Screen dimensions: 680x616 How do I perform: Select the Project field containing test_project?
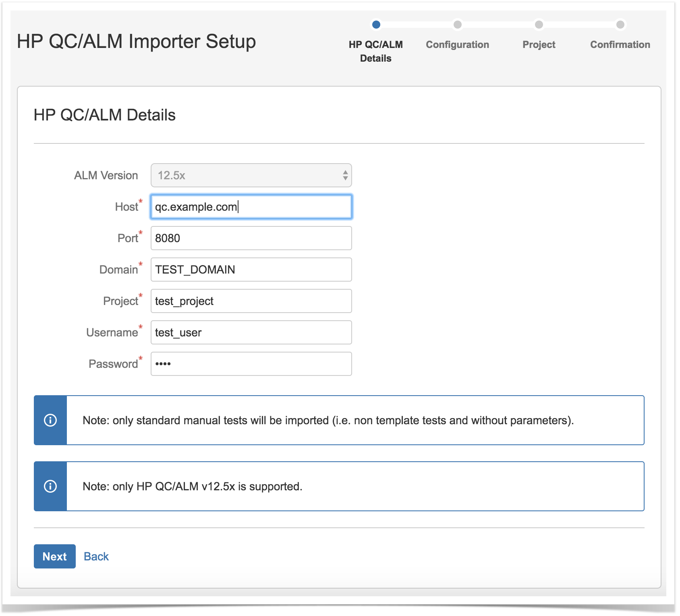[251, 301]
